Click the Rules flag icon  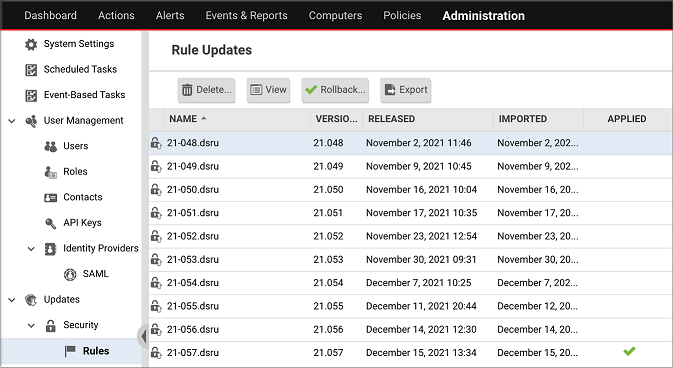[x=70, y=351]
